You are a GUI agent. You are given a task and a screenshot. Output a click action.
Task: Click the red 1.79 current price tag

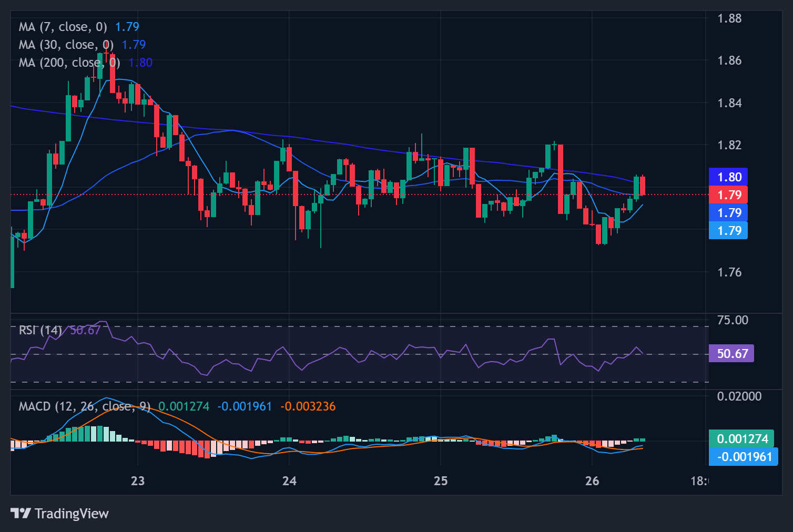tap(728, 195)
